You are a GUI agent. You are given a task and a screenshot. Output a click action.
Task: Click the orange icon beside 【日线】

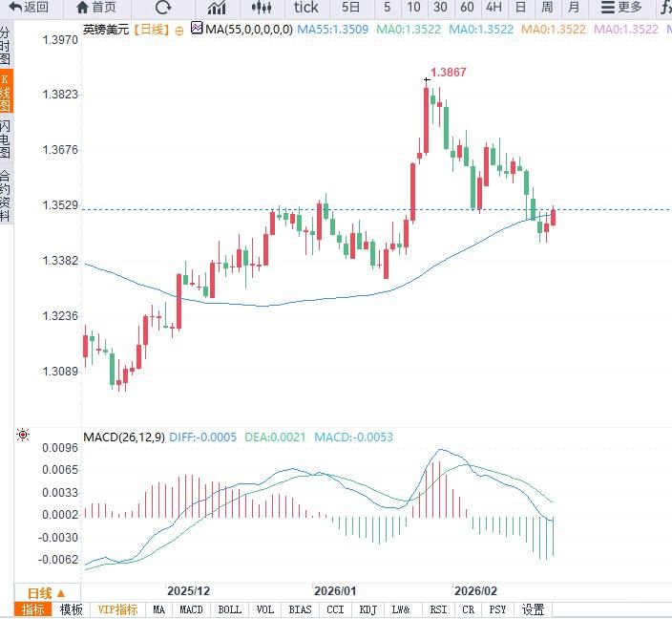pyautogui.click(x=179, y=31)
